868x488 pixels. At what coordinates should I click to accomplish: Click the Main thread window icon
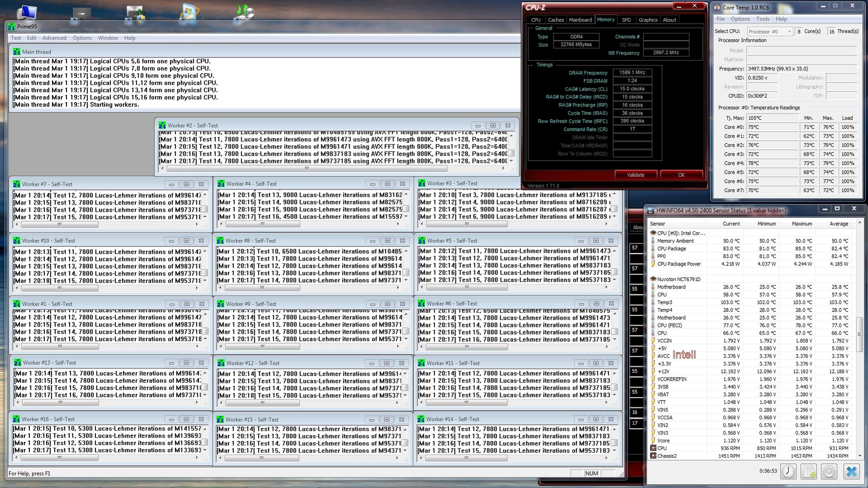click(x=17, y=52)
